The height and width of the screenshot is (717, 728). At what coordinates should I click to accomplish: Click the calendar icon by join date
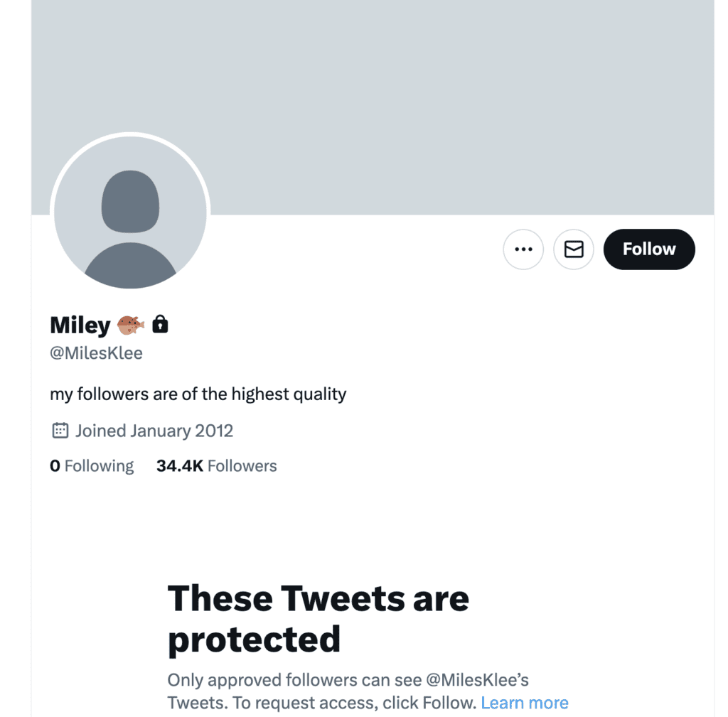[60, 431]
